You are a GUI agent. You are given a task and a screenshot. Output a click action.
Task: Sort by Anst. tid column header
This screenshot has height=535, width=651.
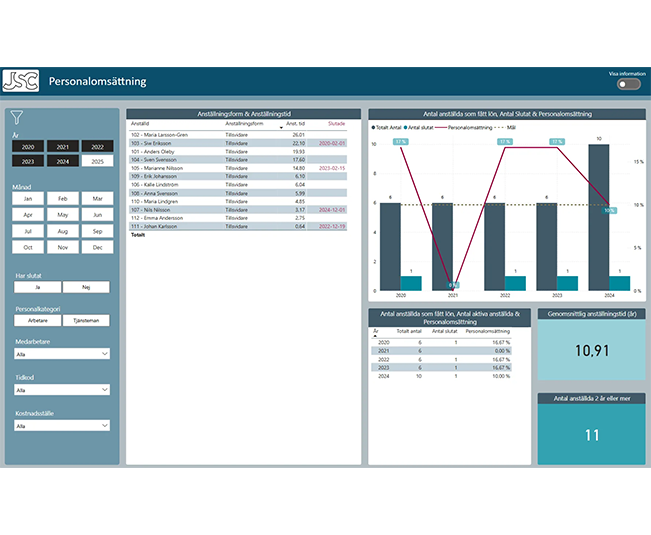pyautogui.click(x=295, y=124)
